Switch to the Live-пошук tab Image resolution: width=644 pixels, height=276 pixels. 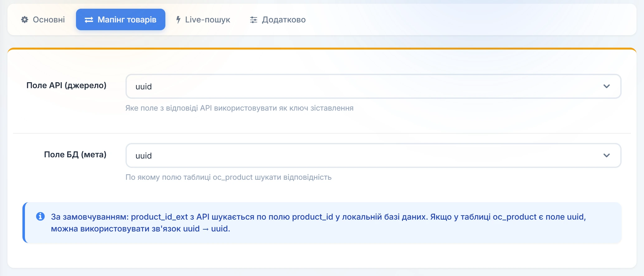pyautogui.click(x=203, y=20)
